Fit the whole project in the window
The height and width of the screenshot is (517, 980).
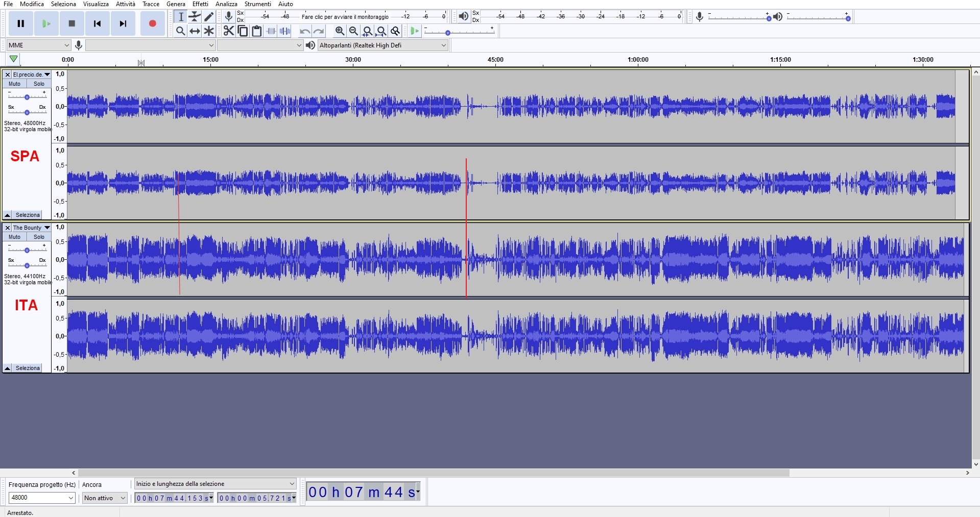[x=381, y=31]
